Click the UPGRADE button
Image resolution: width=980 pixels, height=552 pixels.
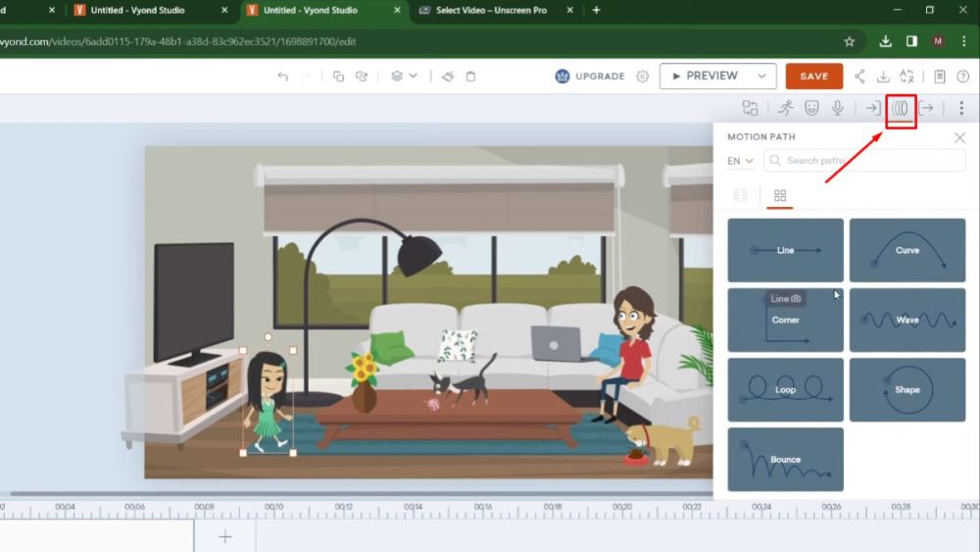[x=589, y=76]
